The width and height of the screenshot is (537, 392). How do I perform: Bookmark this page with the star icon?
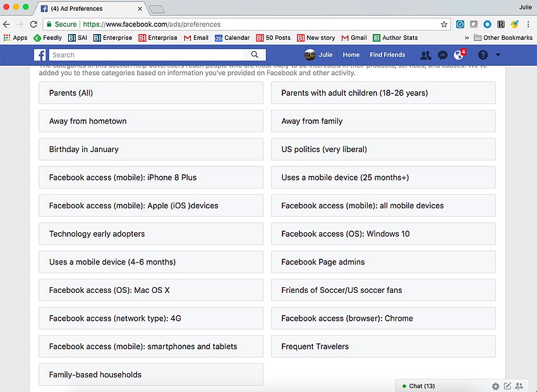[x=444, y=24]
